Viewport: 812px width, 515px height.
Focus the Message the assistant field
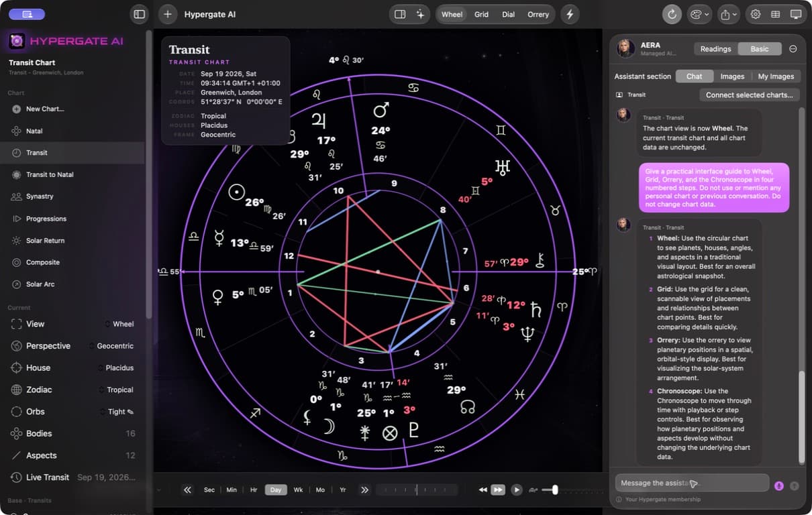click(692, 483)
